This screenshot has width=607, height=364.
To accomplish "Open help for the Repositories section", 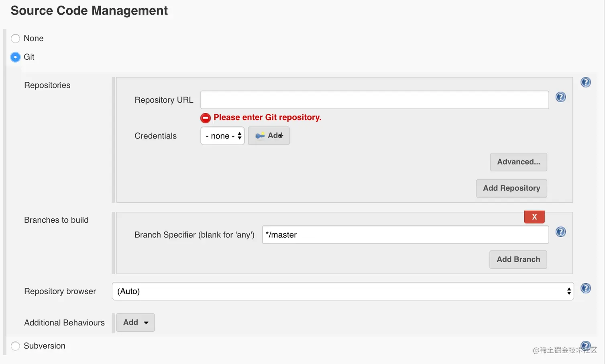I will (586, 82).
